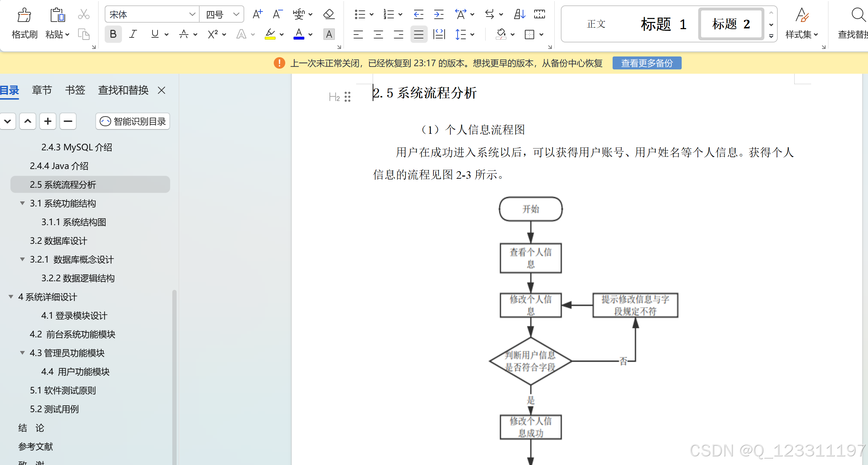Go to 3.2 数据库设计 heading
Viewport: 868px width, 465px height.
pos(59,241)
